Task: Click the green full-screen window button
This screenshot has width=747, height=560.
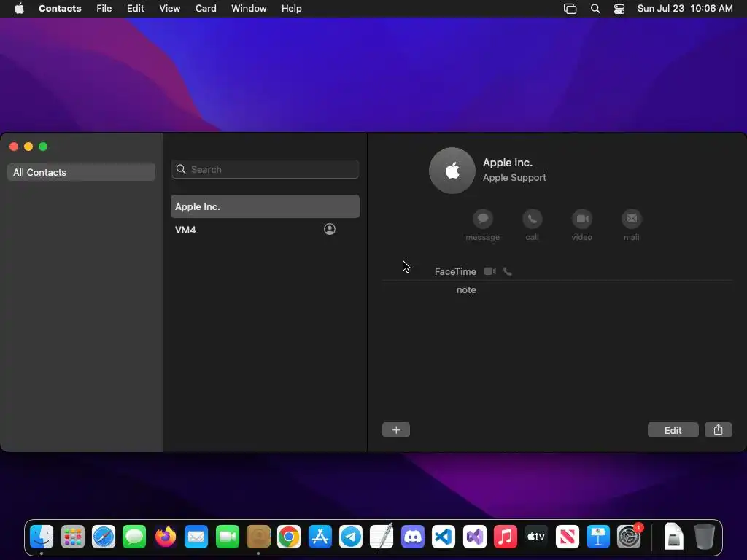Action: (x=43, y=147)
